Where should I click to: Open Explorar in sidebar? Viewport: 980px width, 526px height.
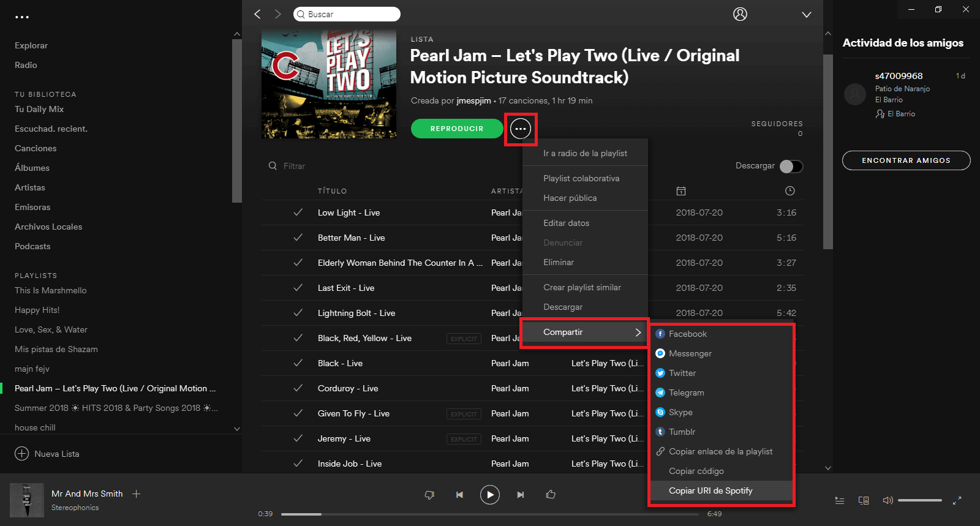[31, 45]
